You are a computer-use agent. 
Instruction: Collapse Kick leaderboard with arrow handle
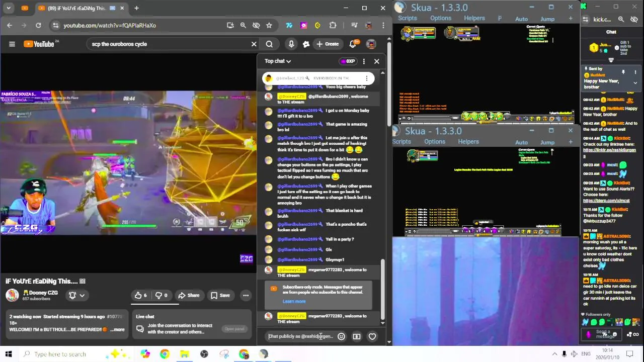pyautogui.click(x=611, y=60)
